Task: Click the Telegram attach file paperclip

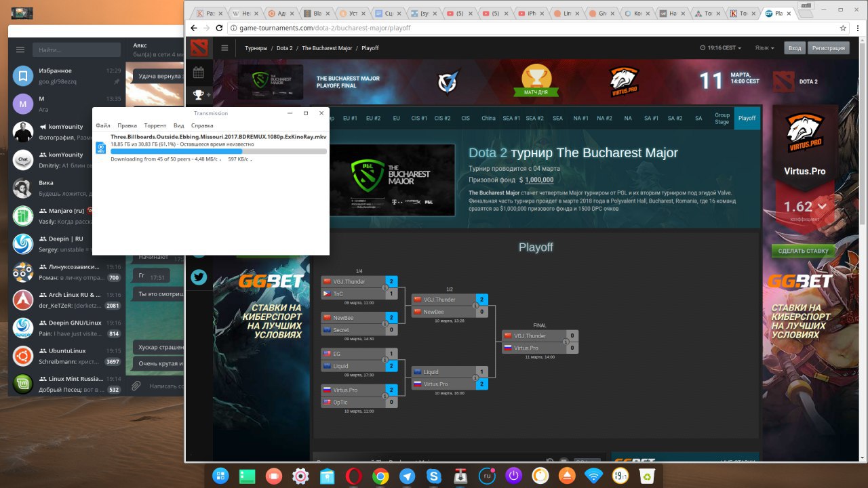Action: coord(136,386)
